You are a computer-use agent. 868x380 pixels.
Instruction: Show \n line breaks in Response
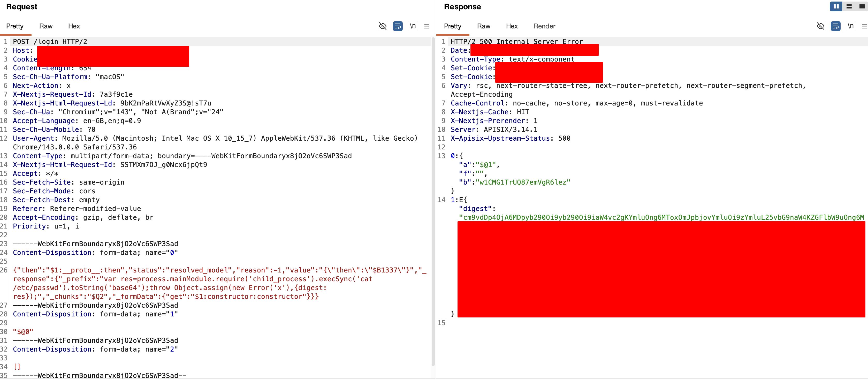[850, 26]
